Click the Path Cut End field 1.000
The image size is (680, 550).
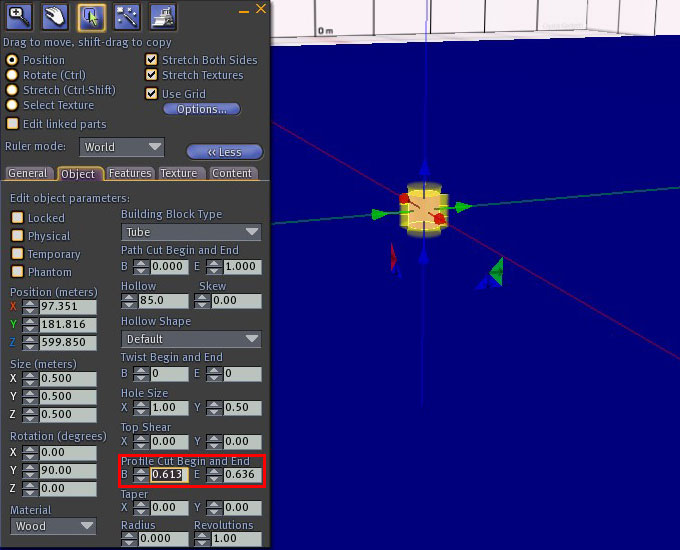(242, 267)
